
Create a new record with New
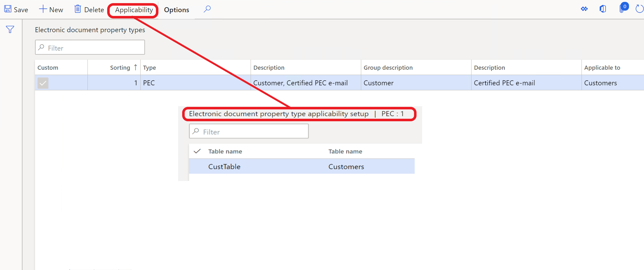click(x=51, y=10)
